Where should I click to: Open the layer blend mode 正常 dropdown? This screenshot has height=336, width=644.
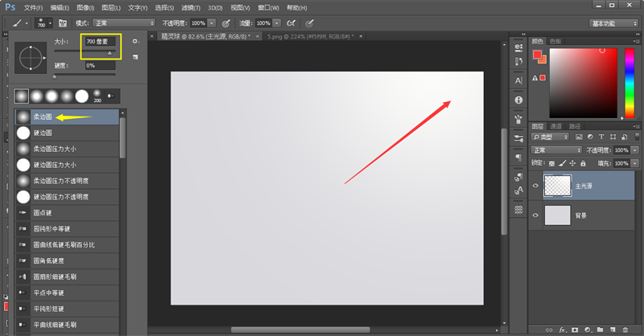pos(556,150)
